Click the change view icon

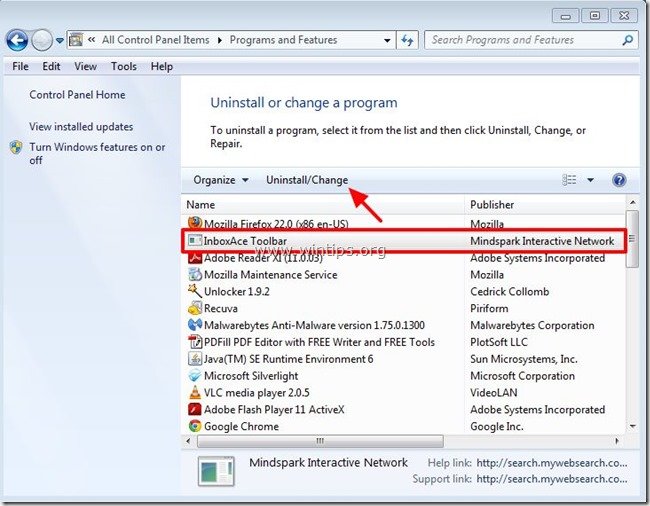coord(569,179)
